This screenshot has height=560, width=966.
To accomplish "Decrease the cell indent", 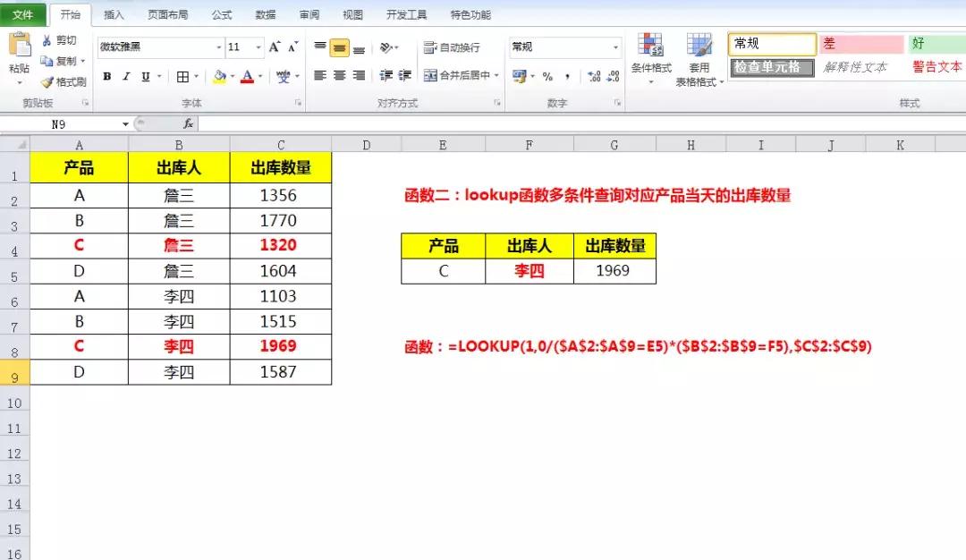I will coord(386,76).
